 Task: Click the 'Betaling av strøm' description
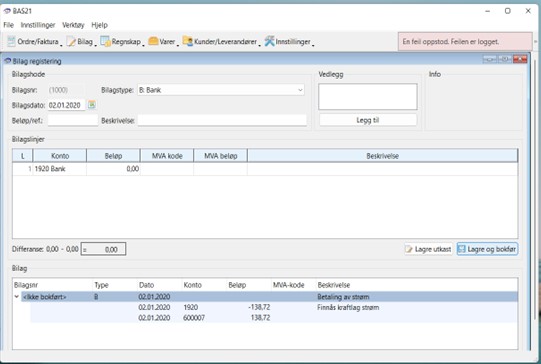(x=343, y=297)
